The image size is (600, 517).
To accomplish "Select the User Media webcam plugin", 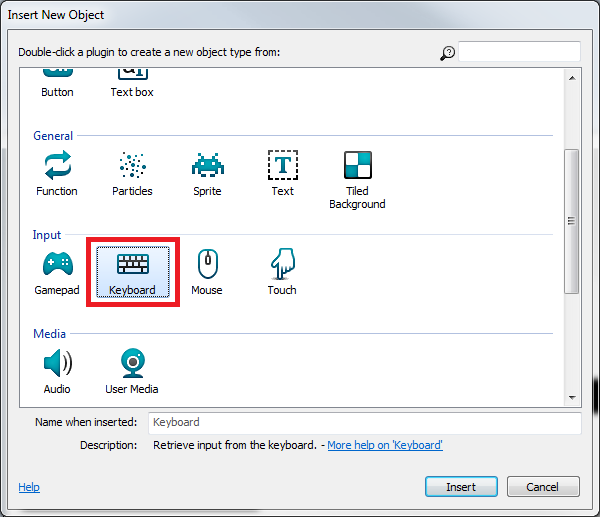I will (132, 372).
